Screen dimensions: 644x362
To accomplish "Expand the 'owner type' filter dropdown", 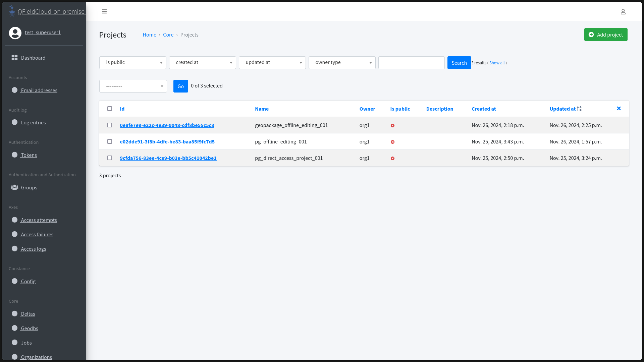I will pyautogui.click(x=342, y=63).
